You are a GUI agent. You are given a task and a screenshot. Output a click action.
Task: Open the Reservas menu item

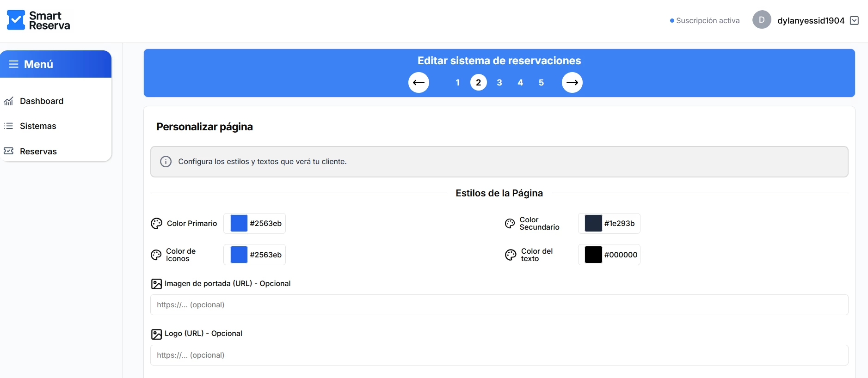click(x=38, y=152)
